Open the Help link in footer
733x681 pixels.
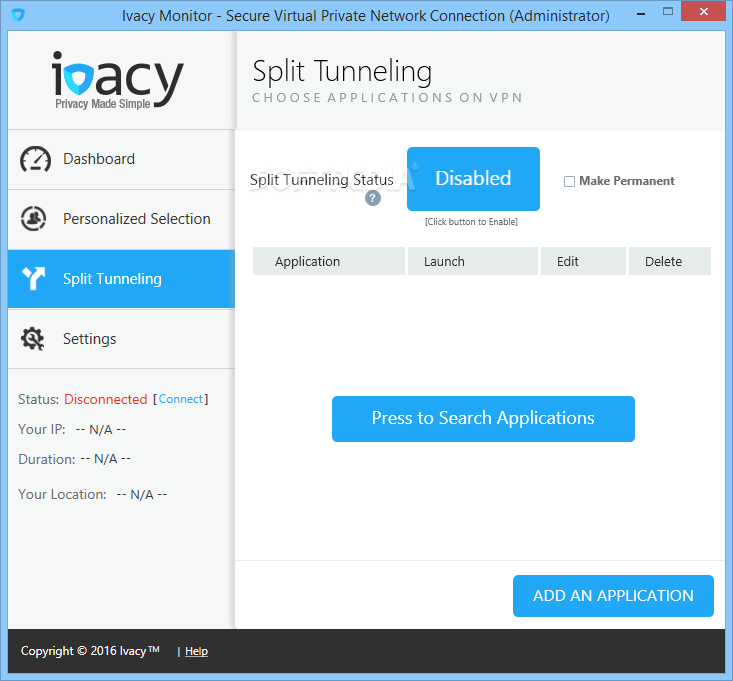196,651
